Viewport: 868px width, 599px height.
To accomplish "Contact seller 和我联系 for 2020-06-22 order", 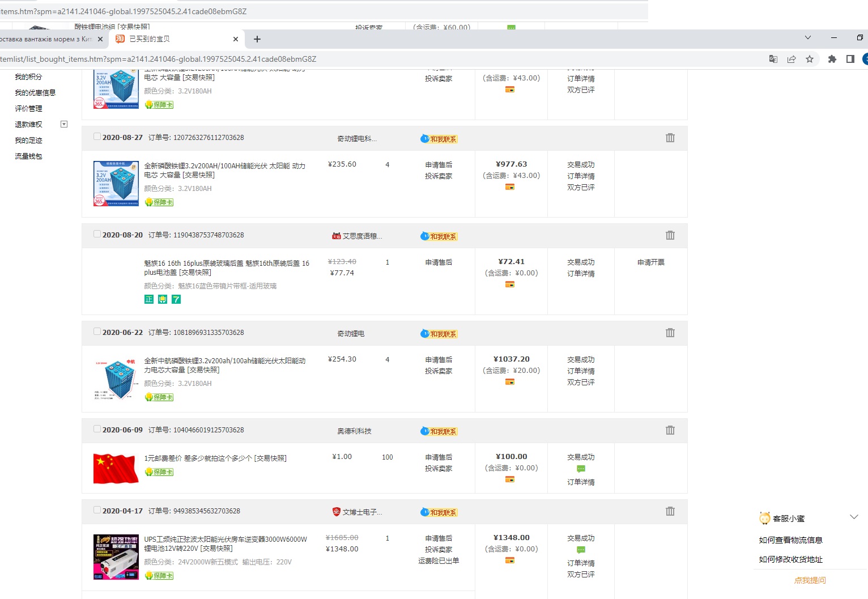I will tap(439, 334).
